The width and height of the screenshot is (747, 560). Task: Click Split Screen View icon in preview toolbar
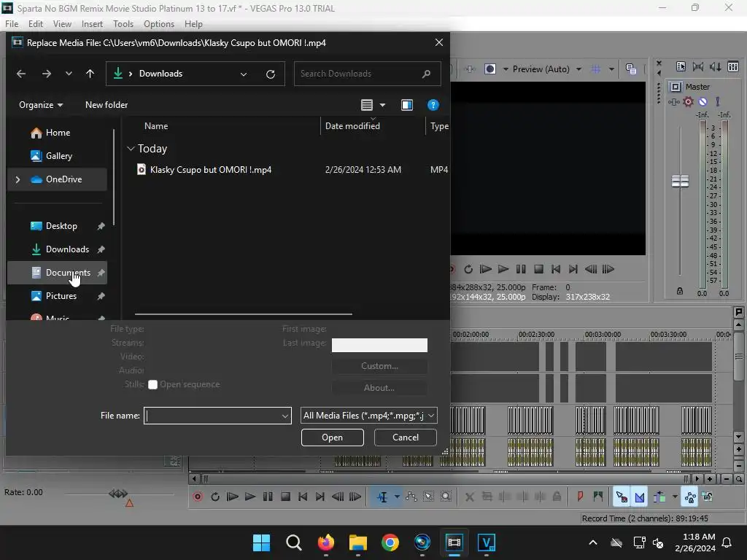point(489,69)
